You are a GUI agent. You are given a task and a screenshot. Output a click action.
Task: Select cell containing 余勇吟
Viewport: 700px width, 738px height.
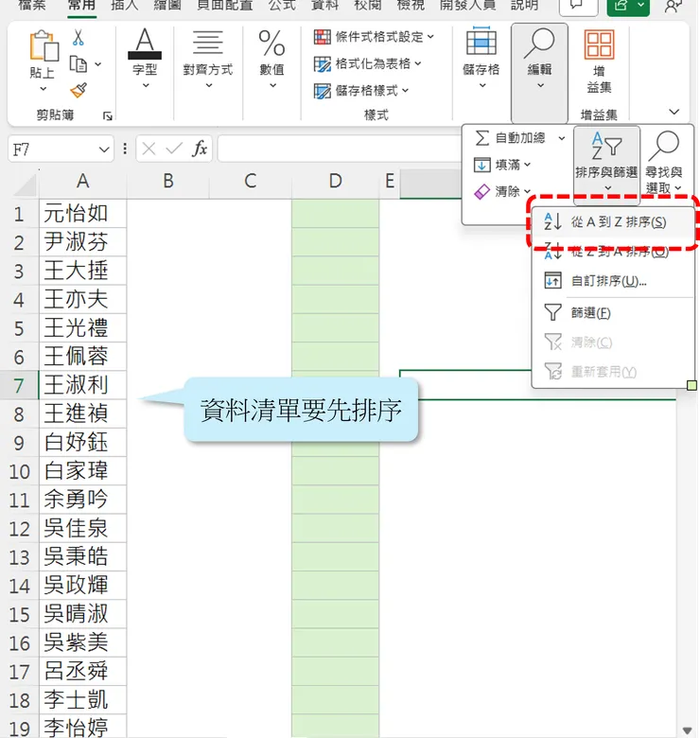coord(83,500)
